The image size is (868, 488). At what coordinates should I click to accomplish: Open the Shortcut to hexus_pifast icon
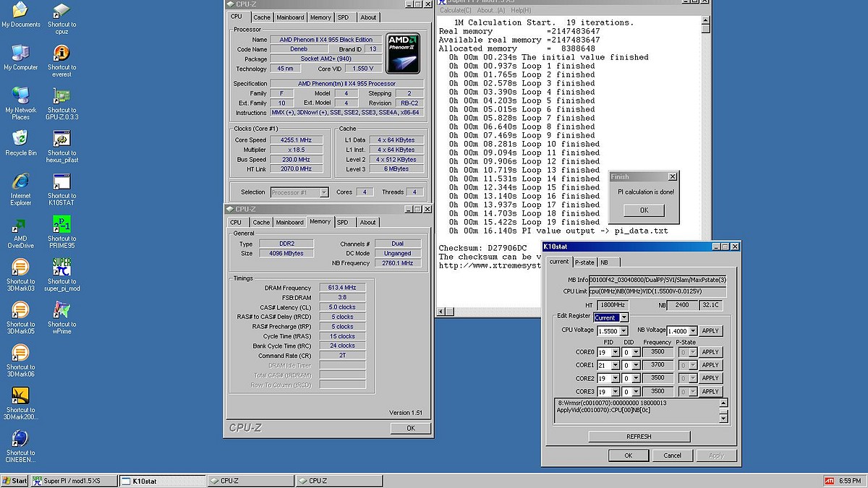click(61, 139)
